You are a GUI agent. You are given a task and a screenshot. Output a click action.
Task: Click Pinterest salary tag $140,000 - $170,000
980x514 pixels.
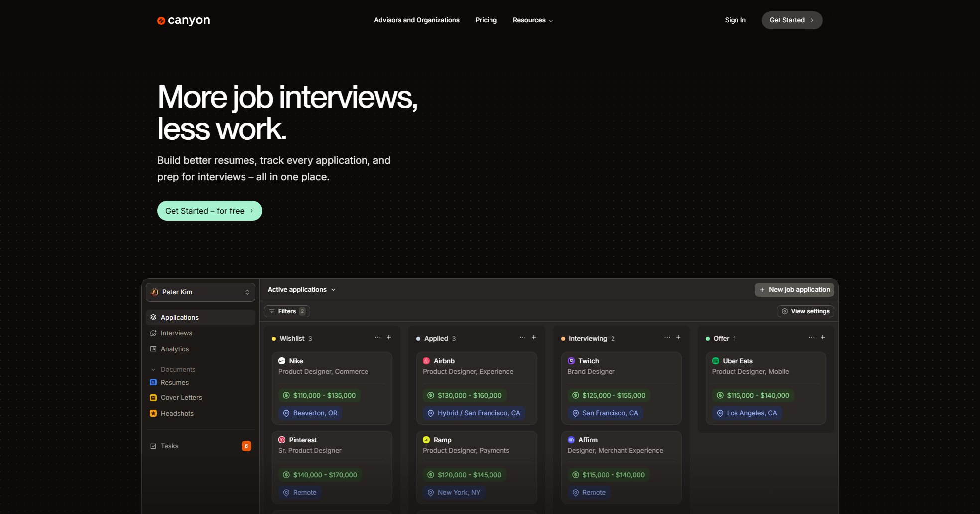[320, 475]
